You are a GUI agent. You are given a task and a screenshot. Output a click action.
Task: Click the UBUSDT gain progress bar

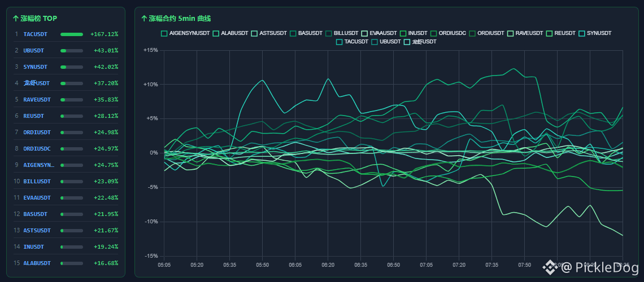point(72,50)
